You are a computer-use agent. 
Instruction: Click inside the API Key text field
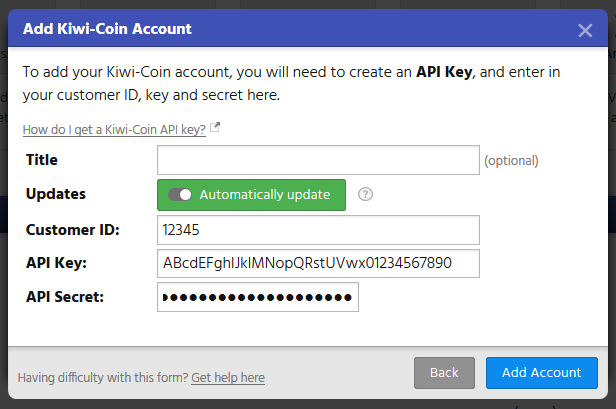[x=318, y=263]
